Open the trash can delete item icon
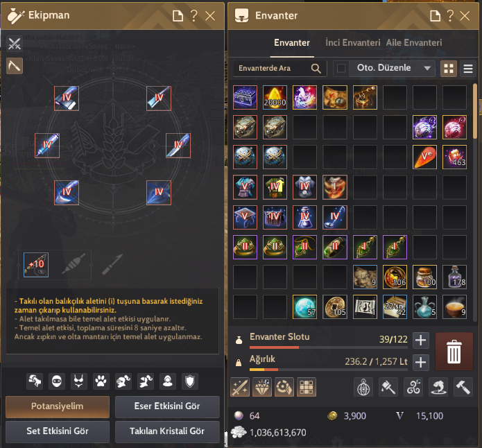 (x=454, y=352)
